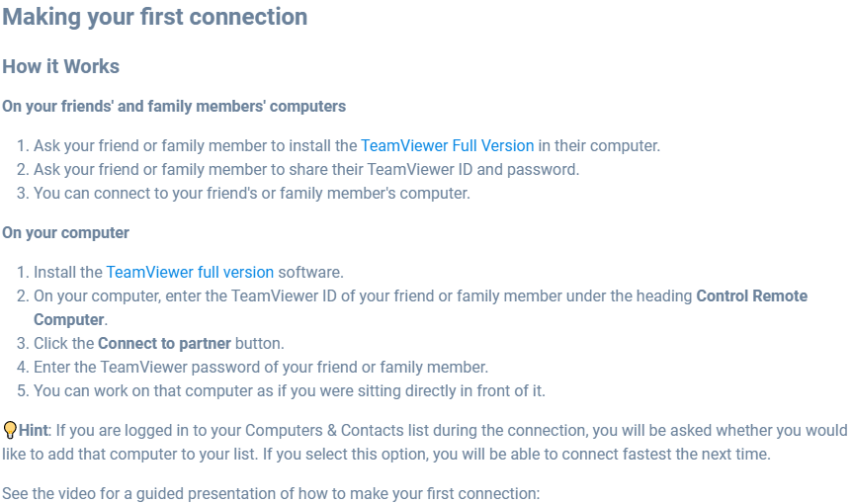The image size is (853, 504).
Task: Click the bold Connect to partner text
Action: coord(164,343)
